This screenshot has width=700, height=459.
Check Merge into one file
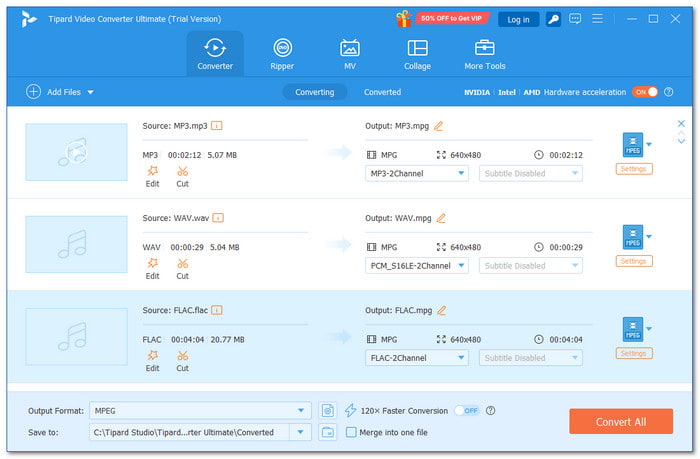point(351,432)
